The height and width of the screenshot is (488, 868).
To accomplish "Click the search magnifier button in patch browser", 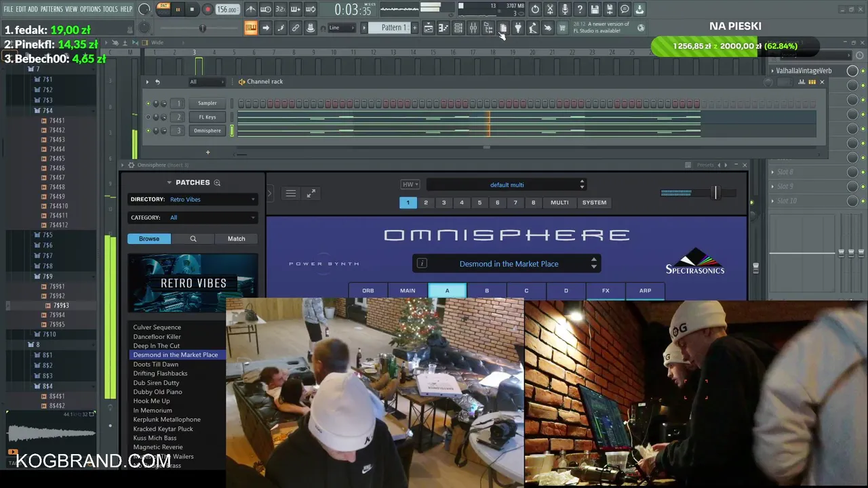I will tap(193, 239).
